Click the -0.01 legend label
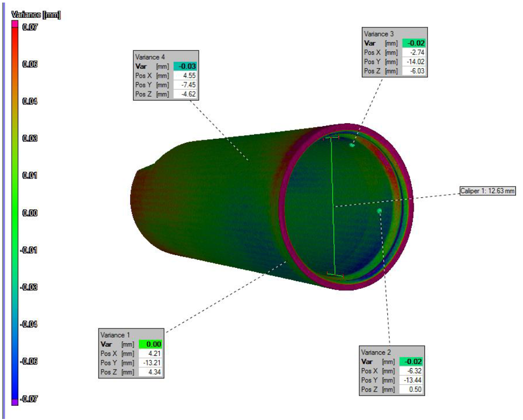 [28, 250]
